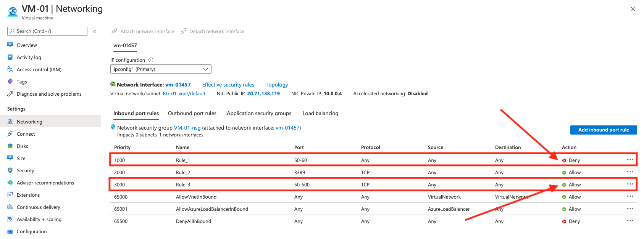Open the Topology link
644x239 pixels.
[277, 85]
